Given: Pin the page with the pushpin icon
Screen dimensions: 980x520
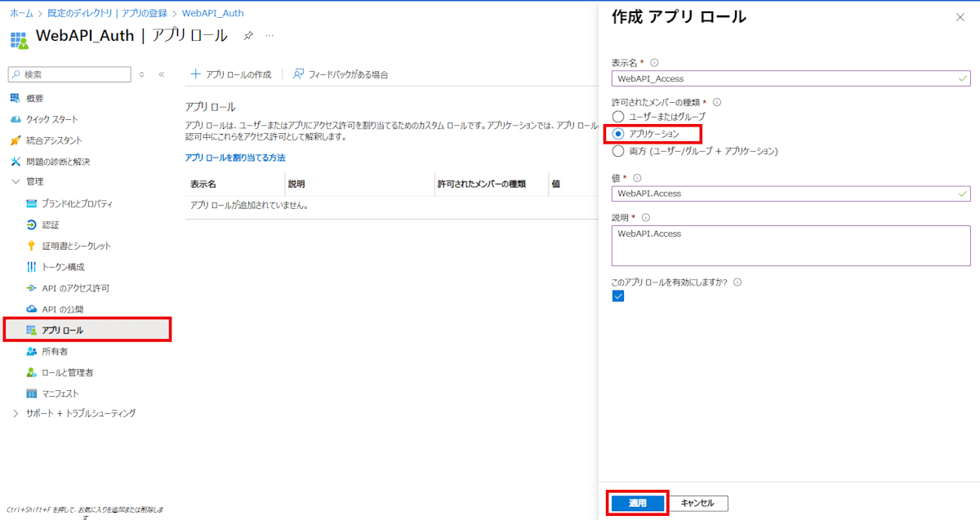Looking at the screenshot, I should click(248, 37).
